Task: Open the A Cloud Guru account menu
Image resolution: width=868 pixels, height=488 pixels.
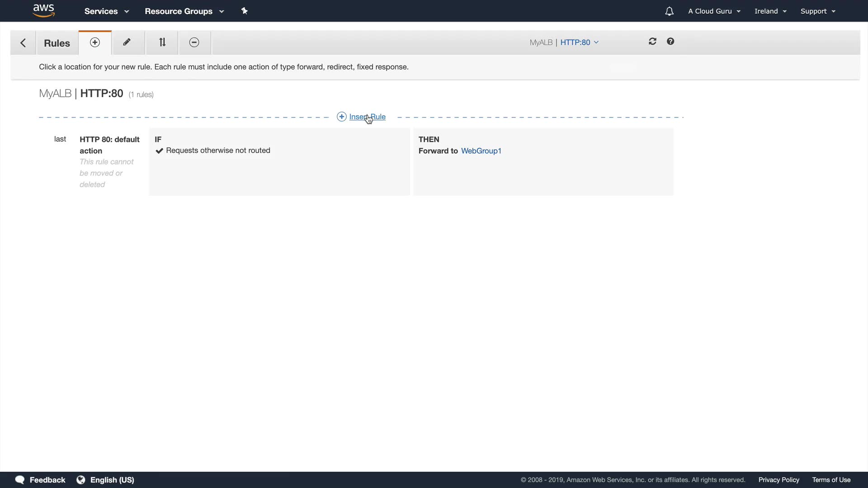Action: (714, 11)
